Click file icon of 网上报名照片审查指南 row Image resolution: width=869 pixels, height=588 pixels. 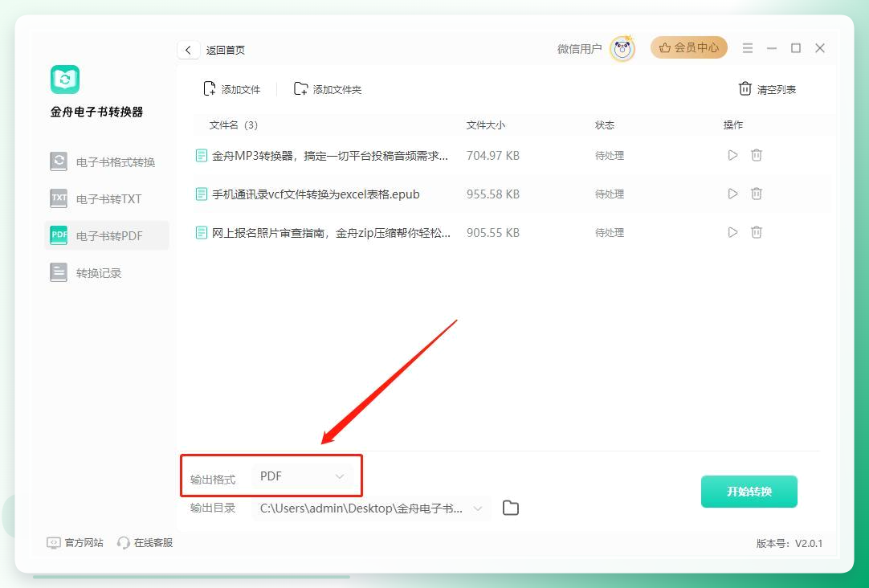(201, 233)
